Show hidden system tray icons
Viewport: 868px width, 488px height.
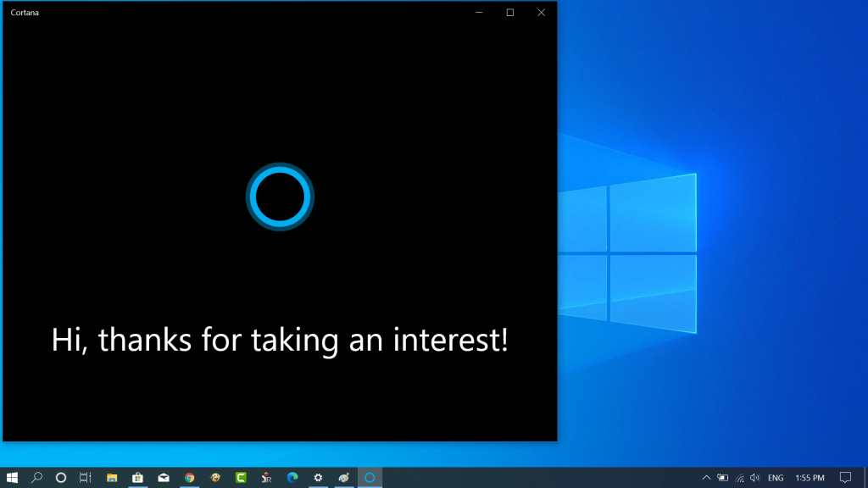pos(706,478)
